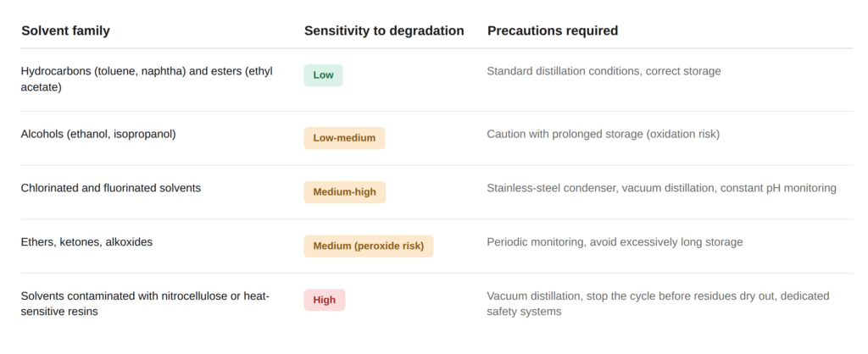Select the Alcohols (ethanol, isopropanol) cell
This screenshot has height=354, width=868.
(98, 134)
